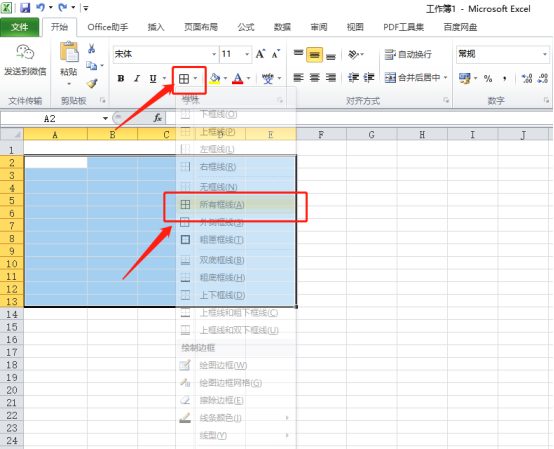Image resolution: width=554 pixels, height=449 pixels.
Task: Switch to the 数据 Data tab
Action: tap(282, 27)
